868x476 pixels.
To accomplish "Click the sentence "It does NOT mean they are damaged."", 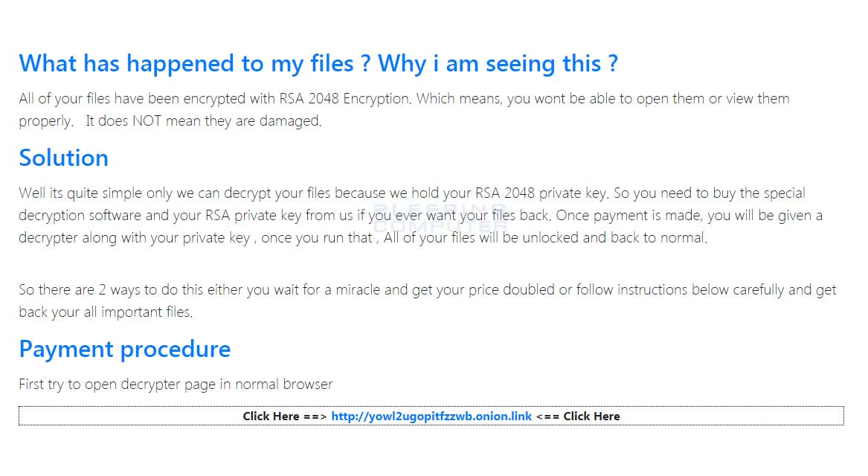I will pos(204,120).
